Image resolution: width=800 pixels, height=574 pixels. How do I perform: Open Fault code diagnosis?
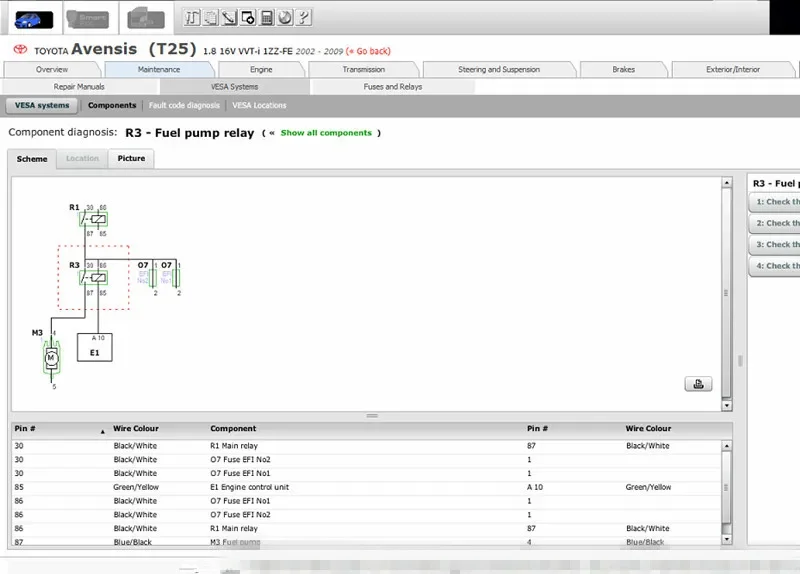[x=184, y=105]
